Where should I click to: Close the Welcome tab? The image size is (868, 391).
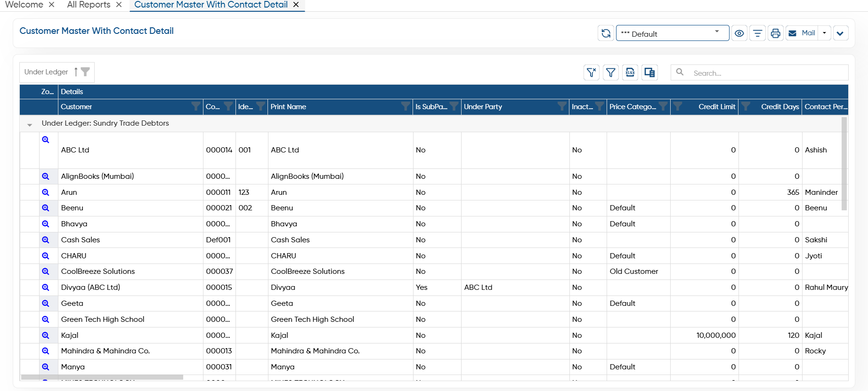tap(51, 5)
